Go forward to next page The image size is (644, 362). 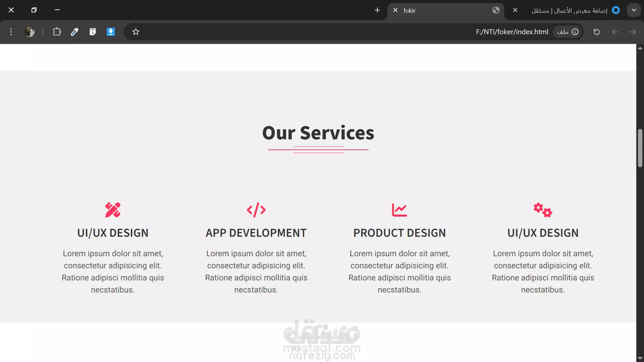click(x=633, y=32)
